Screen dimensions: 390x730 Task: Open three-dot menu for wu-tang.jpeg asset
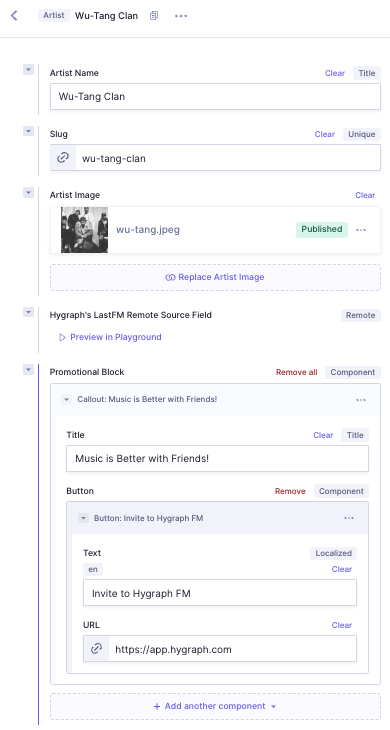361,230
